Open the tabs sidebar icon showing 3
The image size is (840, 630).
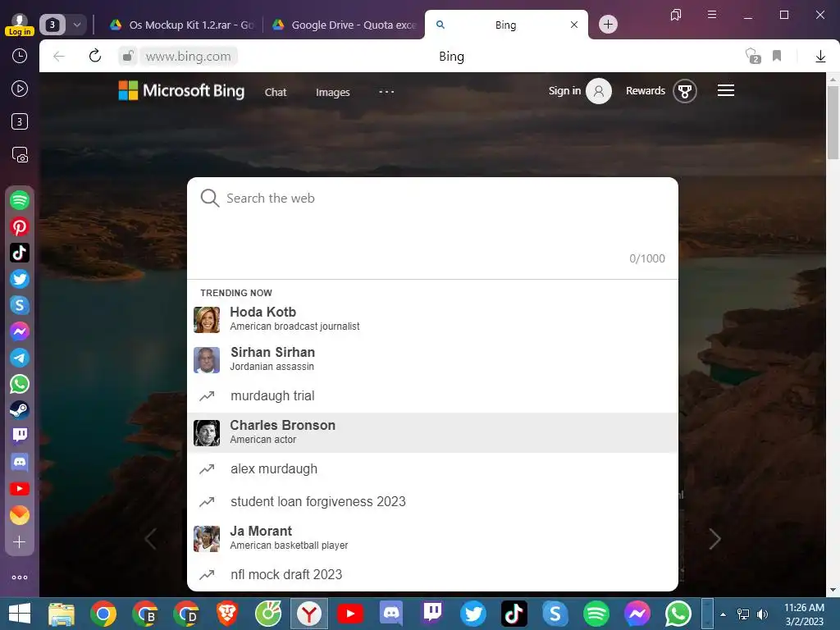[x=20, y=121]
